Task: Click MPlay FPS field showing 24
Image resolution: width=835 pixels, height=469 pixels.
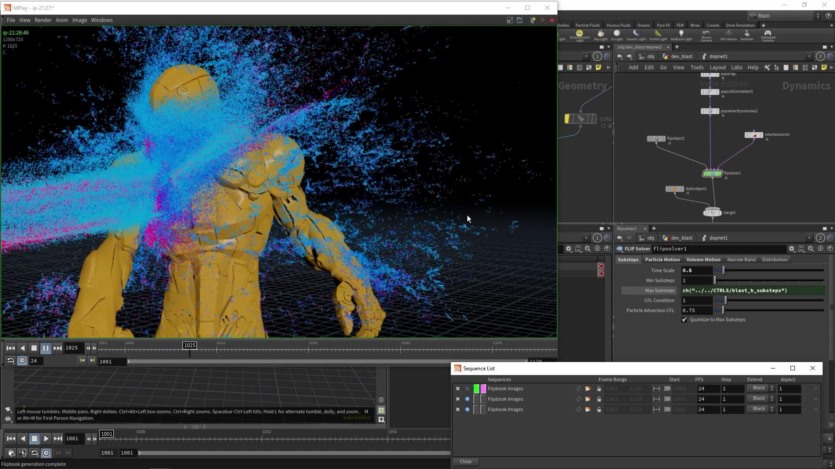Action: pyautogui.click(x=35, y=361)
